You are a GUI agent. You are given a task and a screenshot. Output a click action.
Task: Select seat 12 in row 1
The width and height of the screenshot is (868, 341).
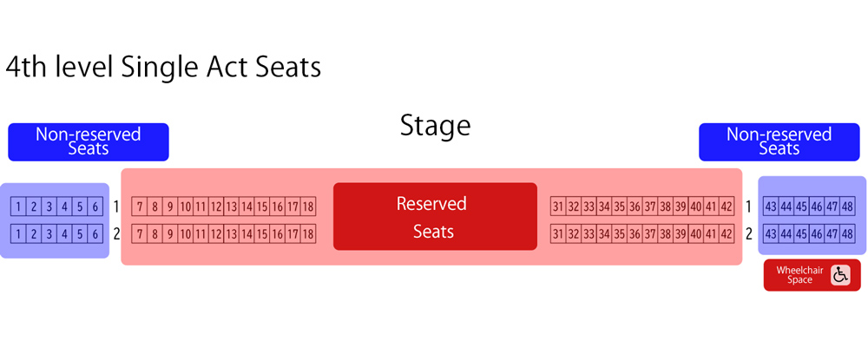216,207
